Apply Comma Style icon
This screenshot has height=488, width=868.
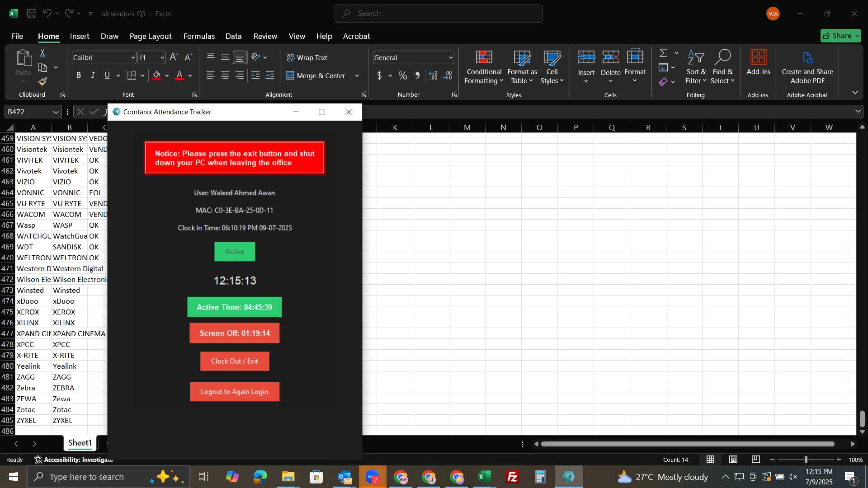click(417, 75)
